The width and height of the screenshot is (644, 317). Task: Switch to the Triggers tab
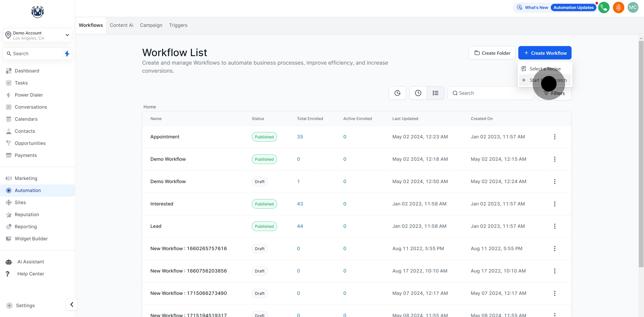pos(178,25)
